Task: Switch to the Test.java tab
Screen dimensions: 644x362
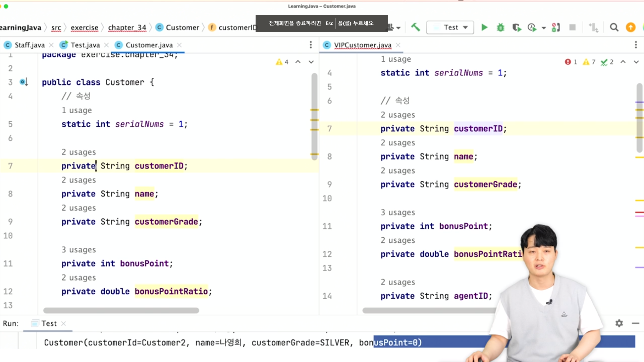Action: (x=85, y=45)
